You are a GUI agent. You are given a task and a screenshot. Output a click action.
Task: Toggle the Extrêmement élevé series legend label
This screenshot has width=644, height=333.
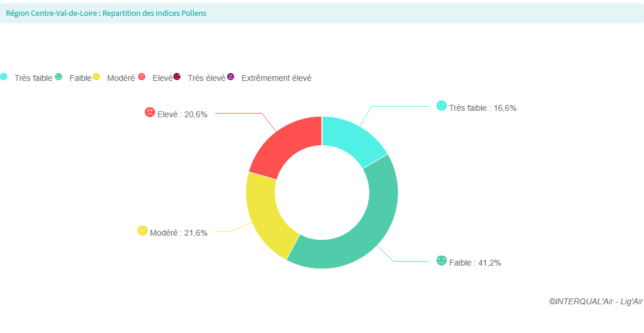(276, 78)
